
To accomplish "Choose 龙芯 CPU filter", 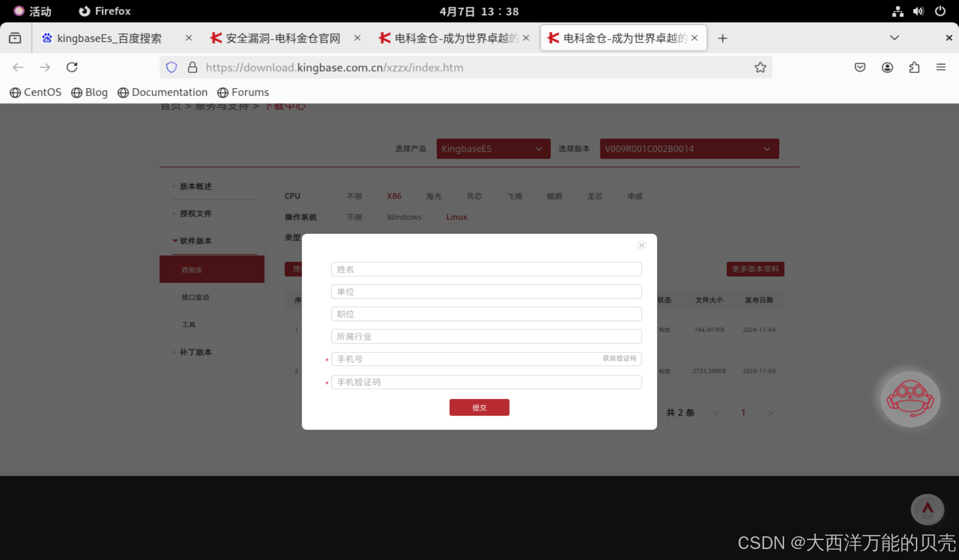I will tap(595, 196).
